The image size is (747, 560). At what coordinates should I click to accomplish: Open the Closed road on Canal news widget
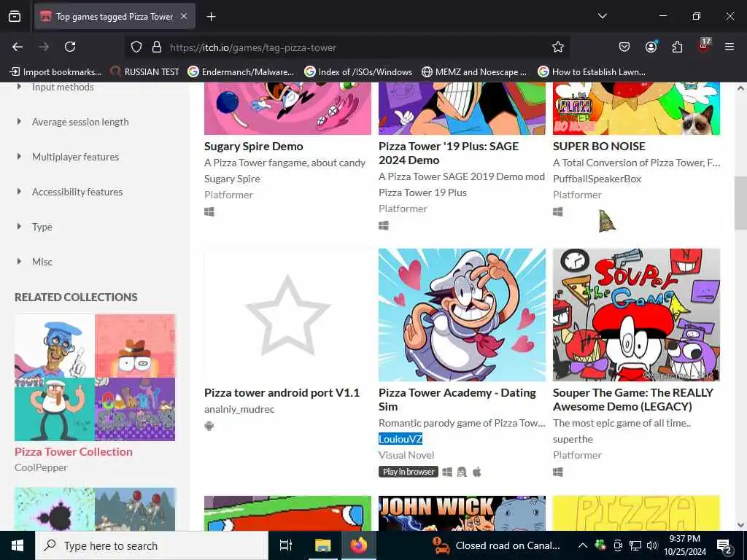(x=497, y=545)
